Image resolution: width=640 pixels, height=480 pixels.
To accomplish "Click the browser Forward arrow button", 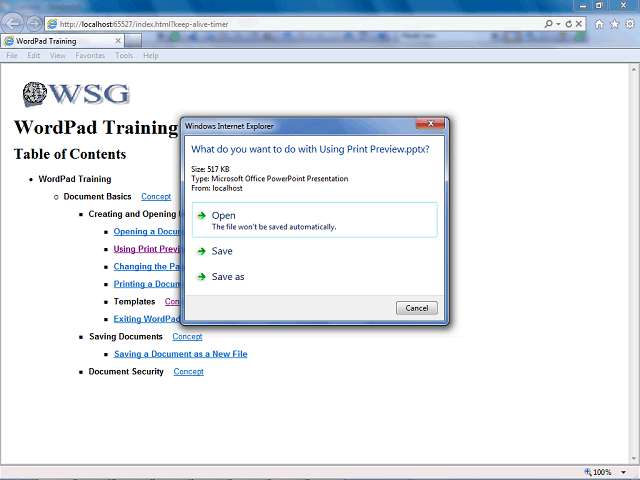I will 34,24.
